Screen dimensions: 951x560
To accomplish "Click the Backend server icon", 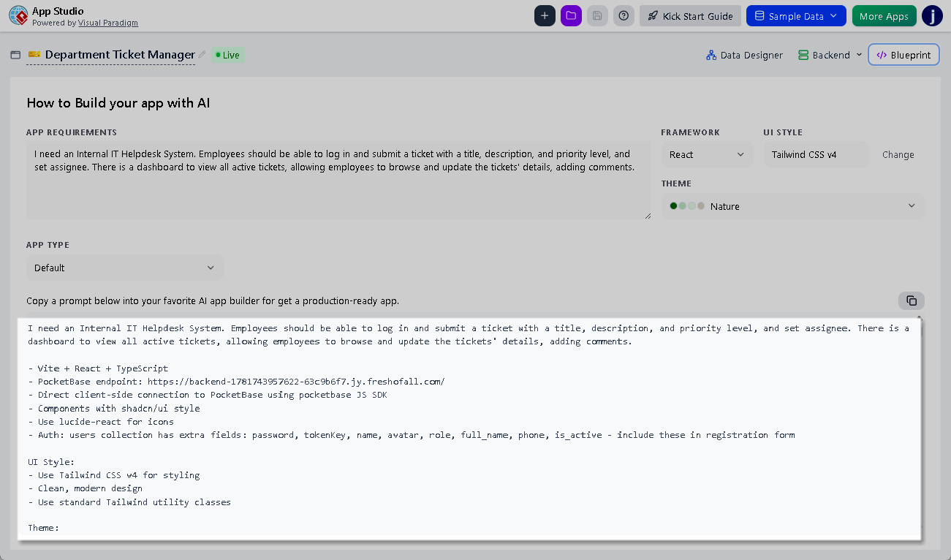I will click(803, 55).
